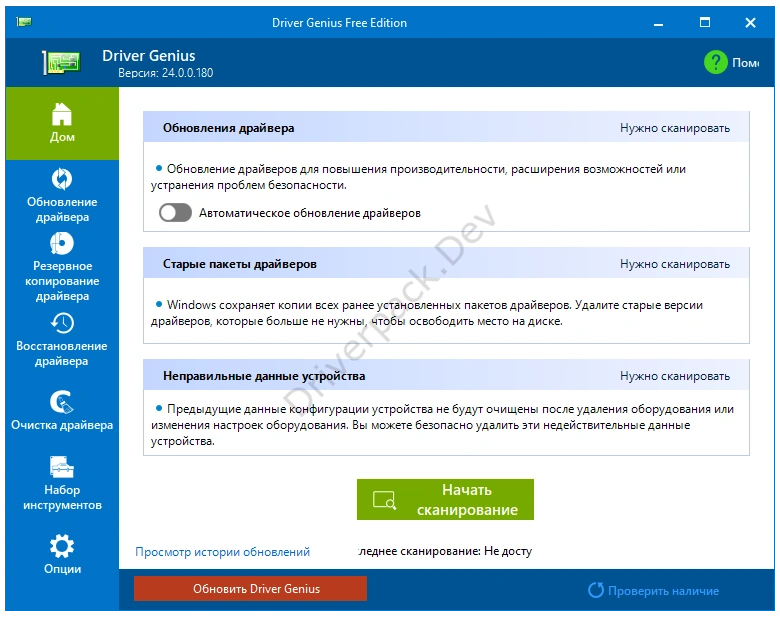Click the last scan status text

point(445,551)
